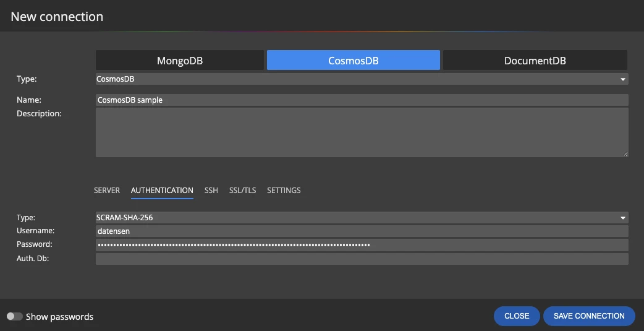Switch to the SETTINGS tab
This screenshot has height=331, width=644.
coord(284,191)
